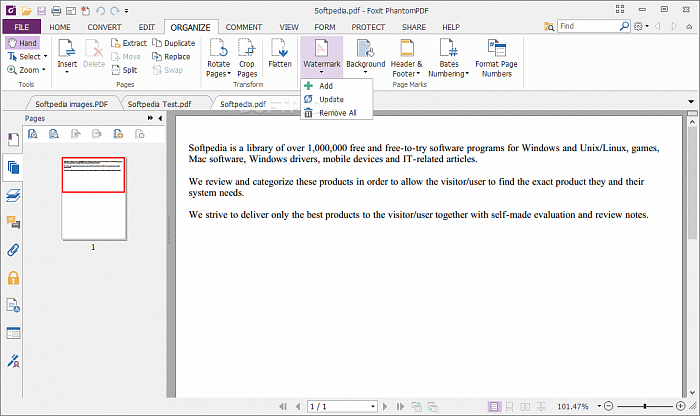Open the Comments panel in sidebar
The height and width of the screenshot is (416, 700).
pos(14,222)
